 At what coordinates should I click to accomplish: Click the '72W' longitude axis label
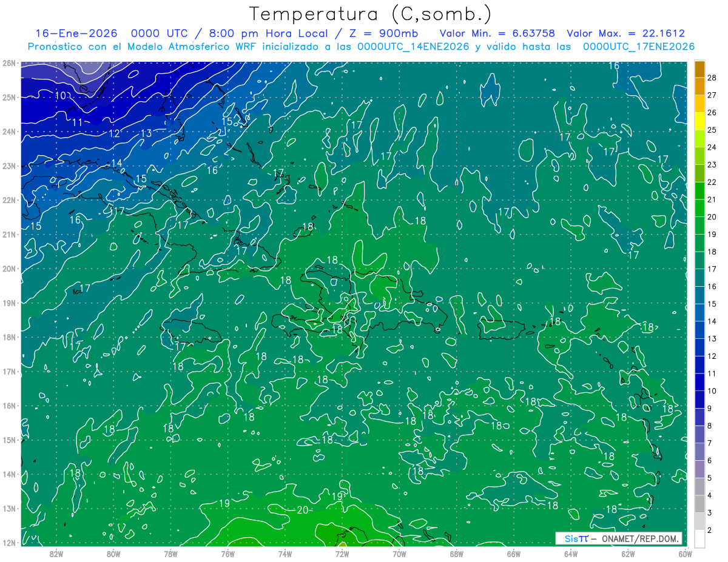tap(342, 554)
